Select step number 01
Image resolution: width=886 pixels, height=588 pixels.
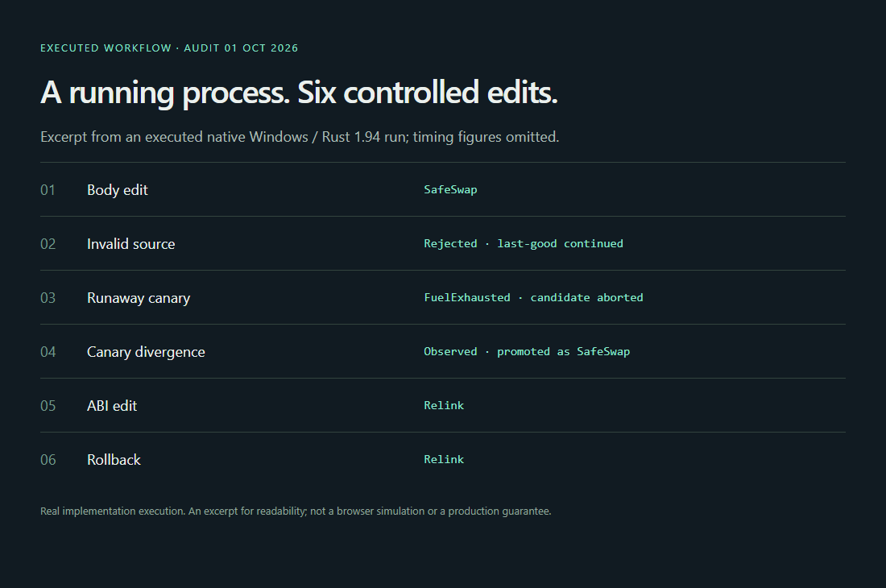coord(48,190)
